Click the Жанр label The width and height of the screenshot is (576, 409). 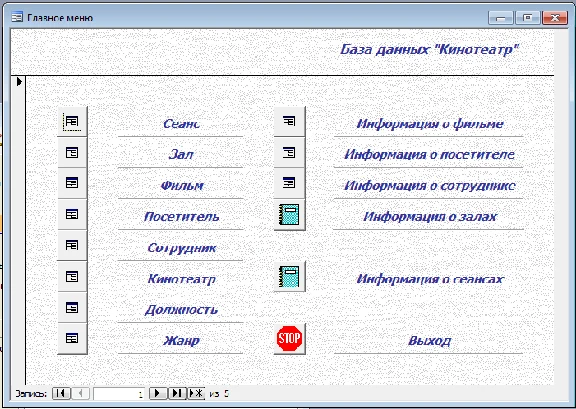click(x=181, y=341)
